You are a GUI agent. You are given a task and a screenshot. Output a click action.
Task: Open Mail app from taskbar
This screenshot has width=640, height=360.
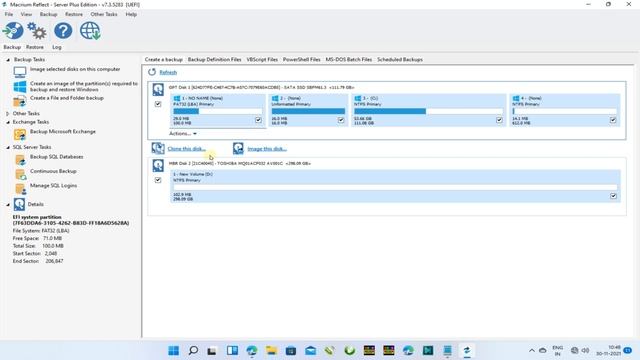coord(311,350)
